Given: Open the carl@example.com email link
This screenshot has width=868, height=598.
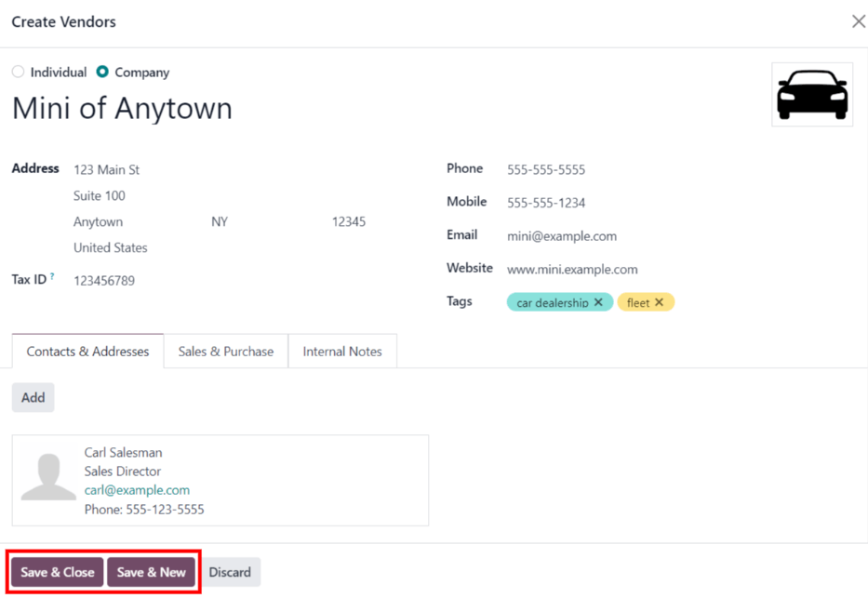Looking at the screenshot, I should click(x=137, y=490).
